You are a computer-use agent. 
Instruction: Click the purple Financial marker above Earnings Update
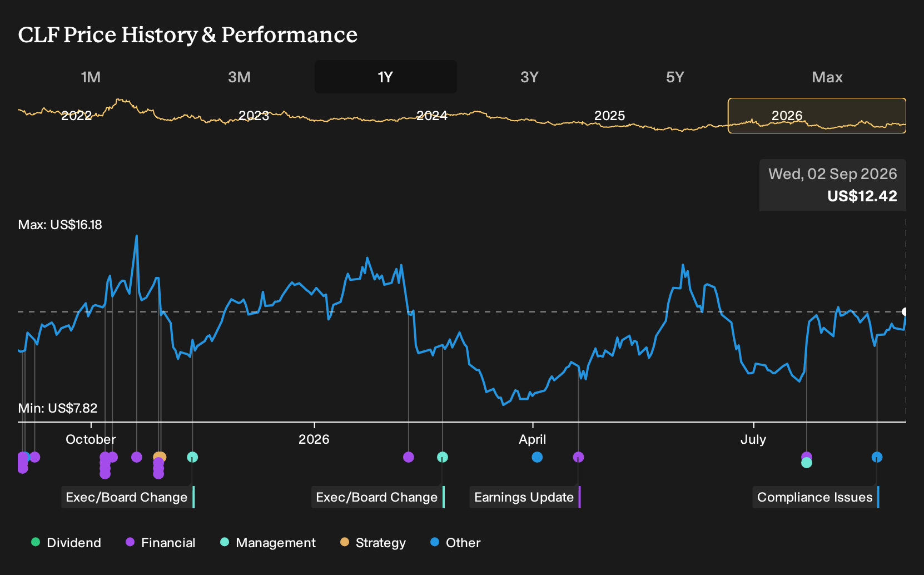(578, 457)
